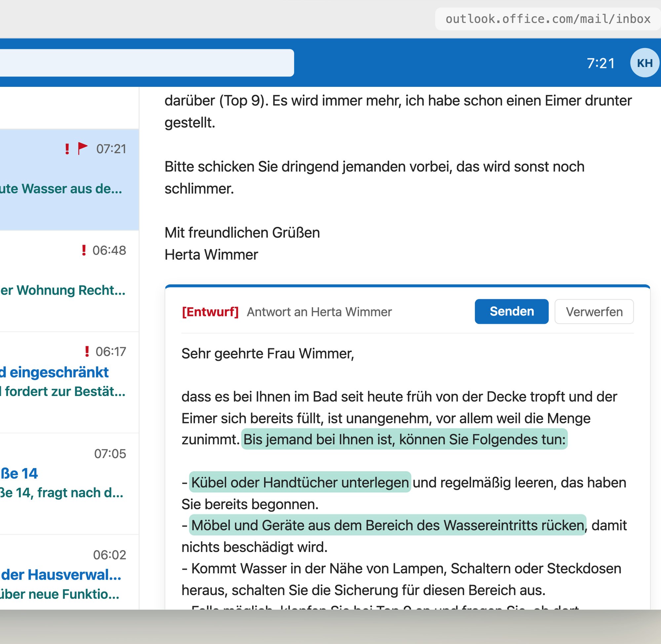Image resolution: width=661 pixels, height=644 pixels.
Task: Click 'Antwort an Herta Wimmer' header text
Action: coord(319,312)
